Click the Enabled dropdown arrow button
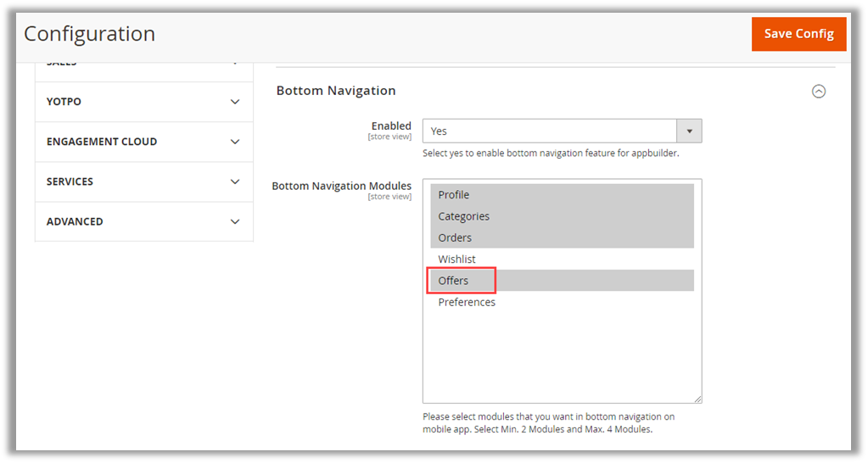Viewport: 868px width, 463px height. (x=689, y=131)
